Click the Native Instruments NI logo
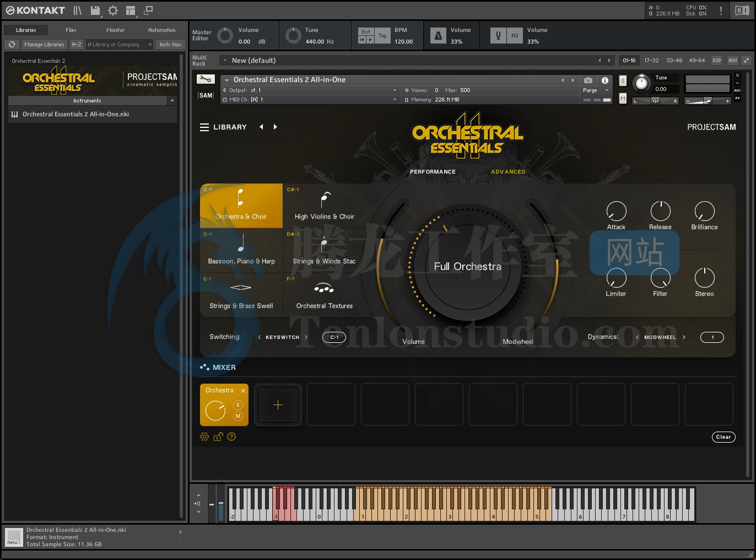This screenshot has width=756, height=560. (x=742, y=10)
